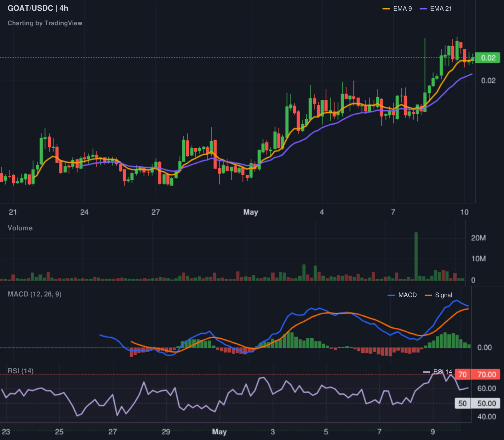This screenshot has width=504, height=440.
Task: Select the Signal legend label
Action: 444,295
